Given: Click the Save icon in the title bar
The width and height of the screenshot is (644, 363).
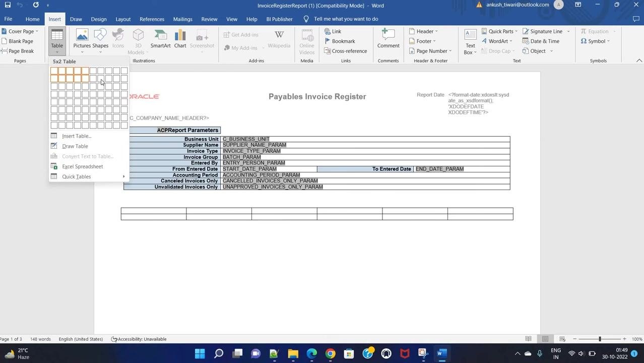Looking at the screenshot, I should point(8,5).
